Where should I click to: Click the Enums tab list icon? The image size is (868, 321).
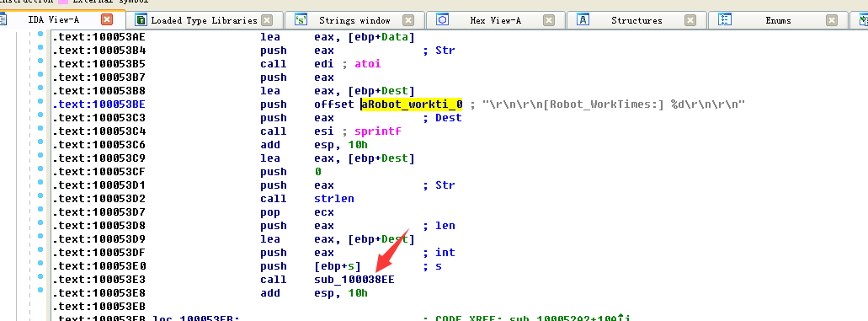[725, 20]
